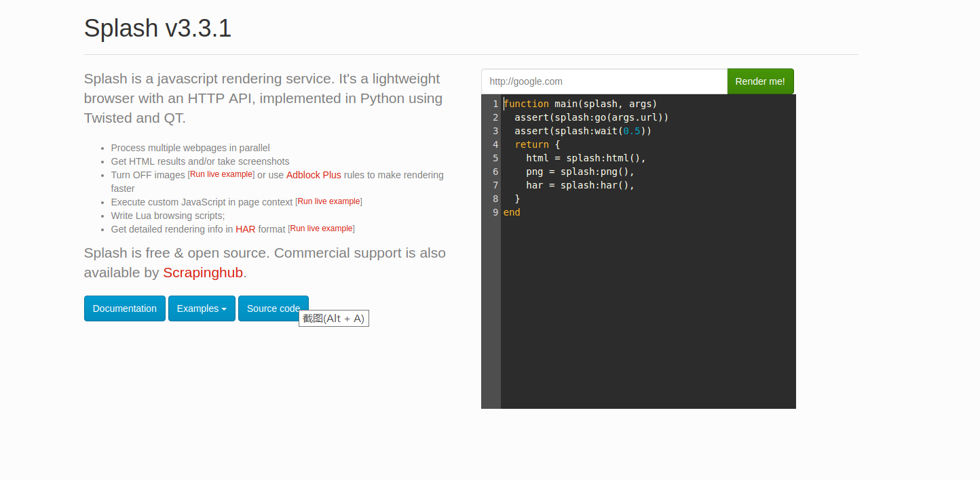Click the empty area of the code editor
The height and width of the screenshot is (480, 980).
pyautogui.click(x=648, y=312)
